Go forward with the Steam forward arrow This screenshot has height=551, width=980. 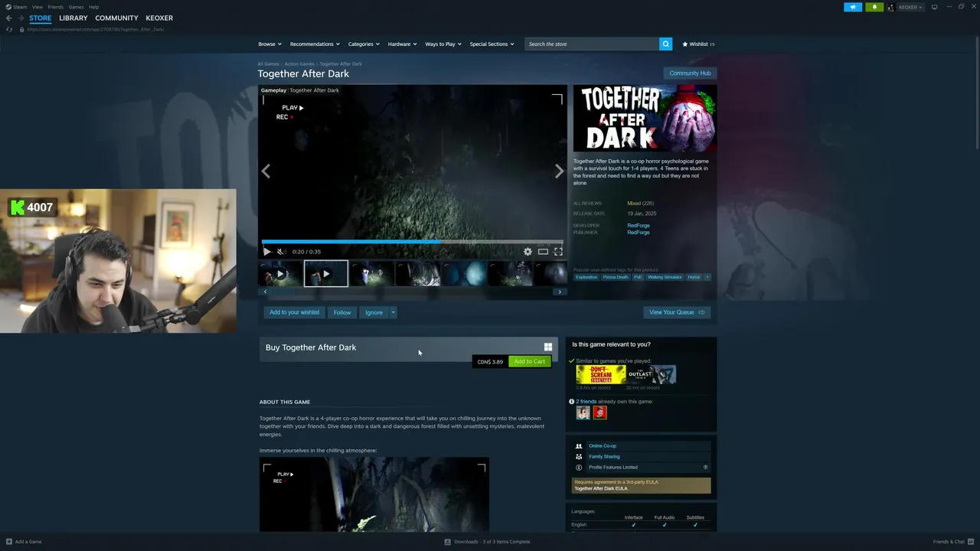pos(21,18)
